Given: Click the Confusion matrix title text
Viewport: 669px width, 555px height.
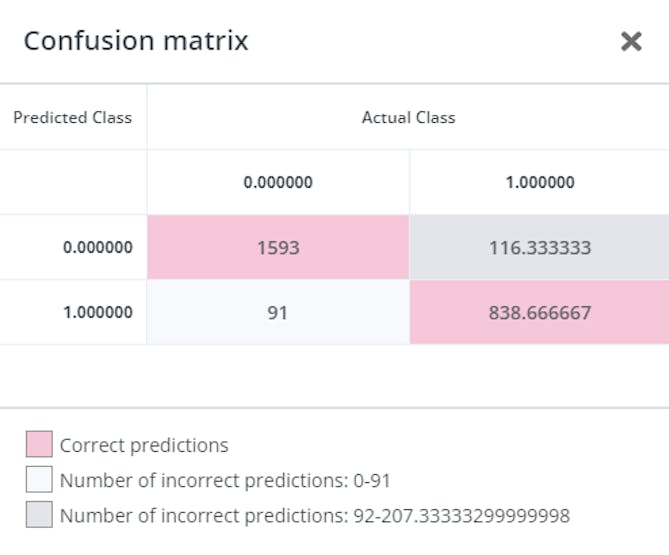Looking at the screenshot, I should 136,41.
